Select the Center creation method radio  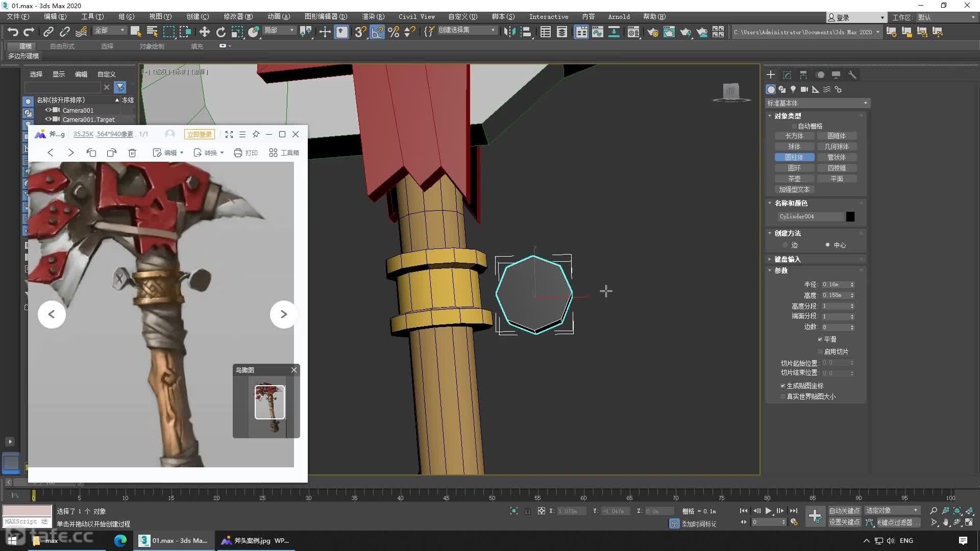point(827,245)
